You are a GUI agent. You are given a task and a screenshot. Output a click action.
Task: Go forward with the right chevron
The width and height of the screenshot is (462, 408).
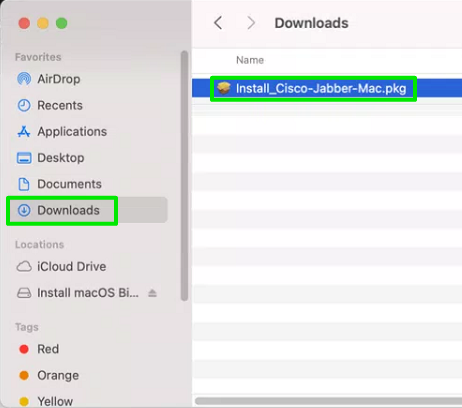pos(251,23)
